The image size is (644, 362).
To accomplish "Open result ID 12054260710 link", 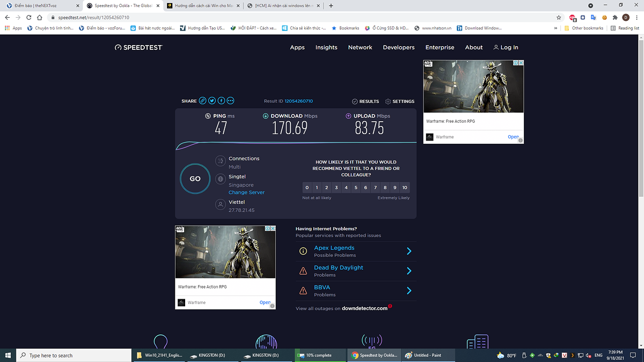I will pyautogui.click(x=298, y=101).
